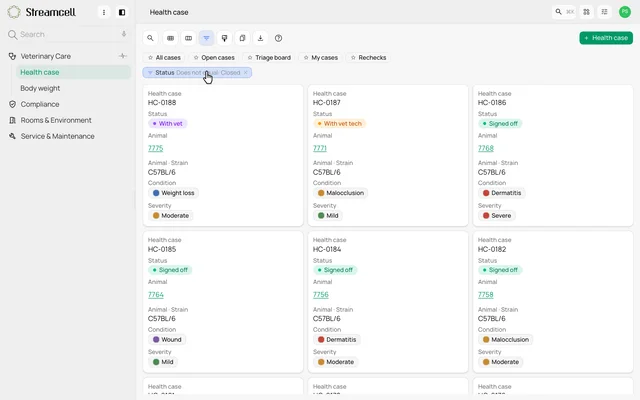Screen dimensions: 640x400
Task: Star the All cases view
Action: (151, 58)
